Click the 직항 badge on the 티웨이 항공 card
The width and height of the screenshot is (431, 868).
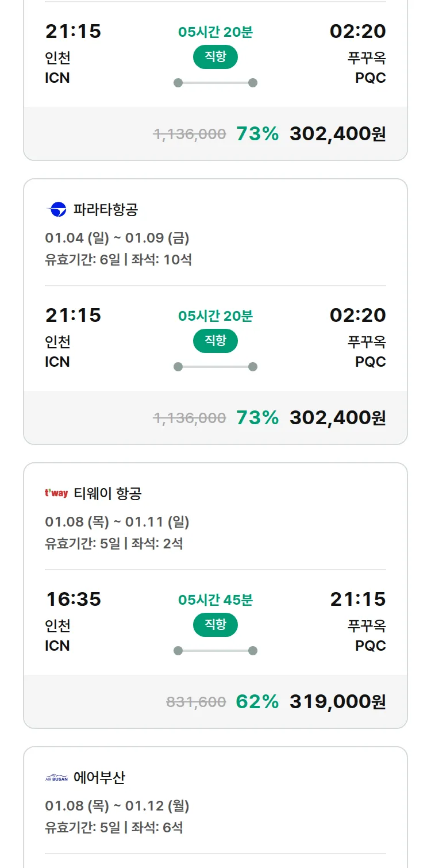(215, 625)
